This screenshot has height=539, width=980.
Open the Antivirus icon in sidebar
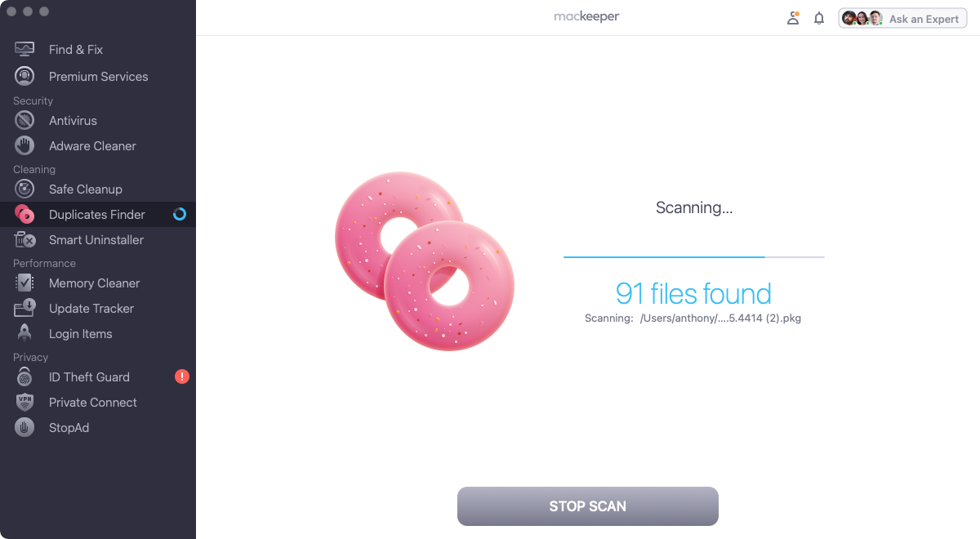[x=24, y=120]
